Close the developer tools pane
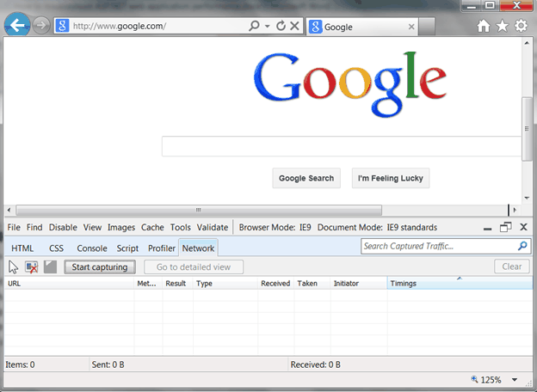 (523, 227)
